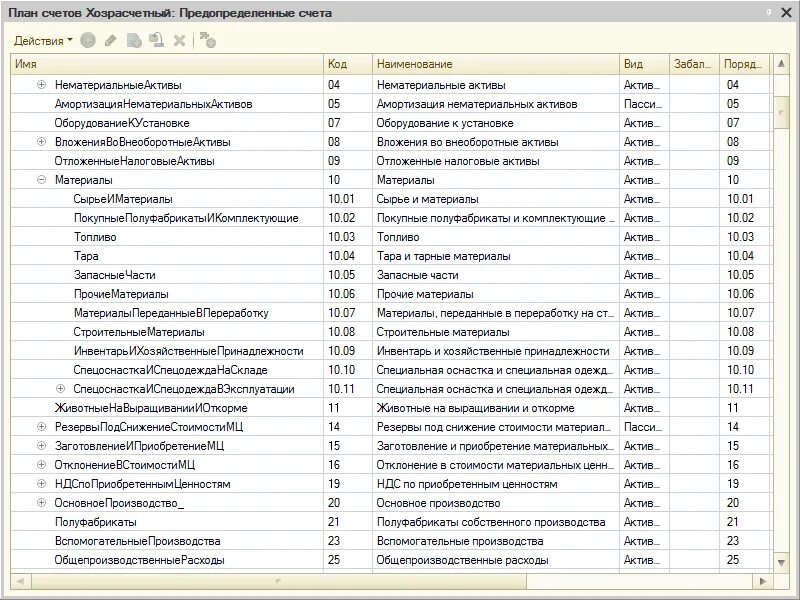Click the set deletion mark toolbar icon
800x600 pixels.
point(156,40)
